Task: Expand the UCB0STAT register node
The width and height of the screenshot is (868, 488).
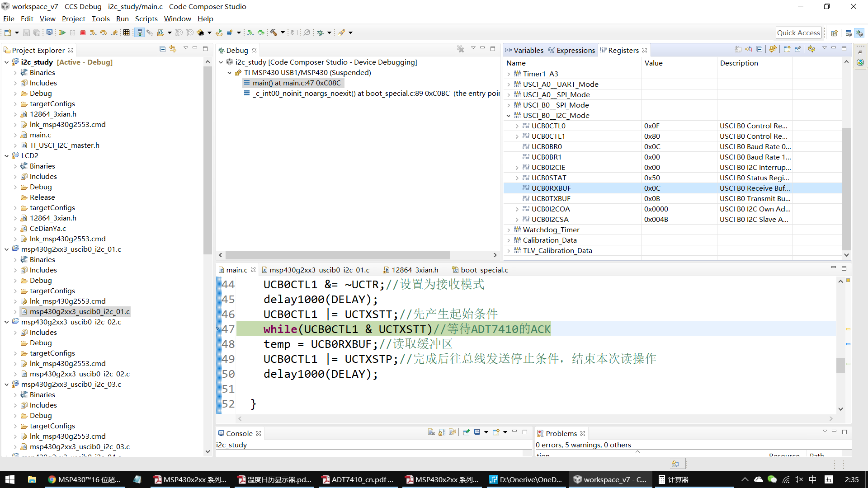Action: click(x=517, y=178)
